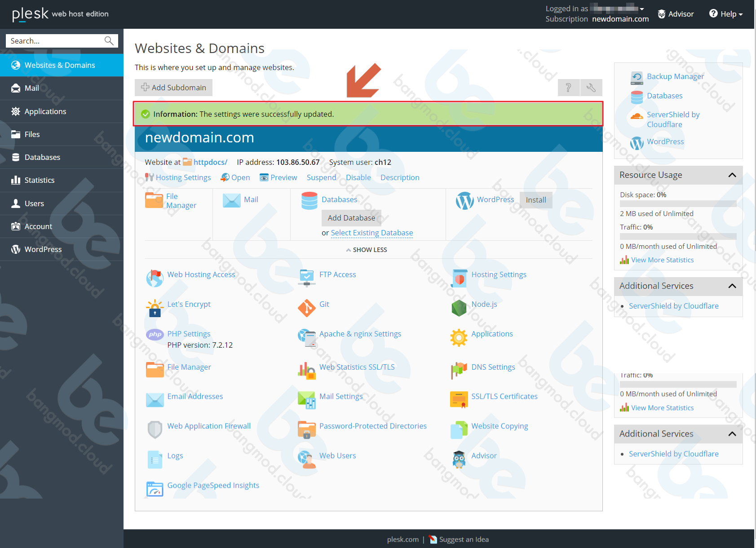Click the Website Copying icon
756x548 pixels.
(x=459, y=430)
